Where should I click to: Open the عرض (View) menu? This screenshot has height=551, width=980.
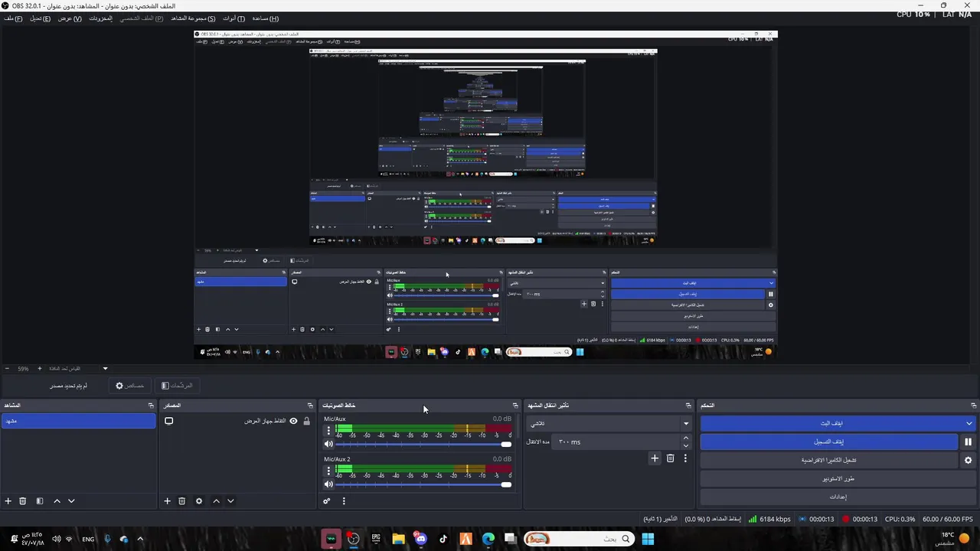point(69,18)
